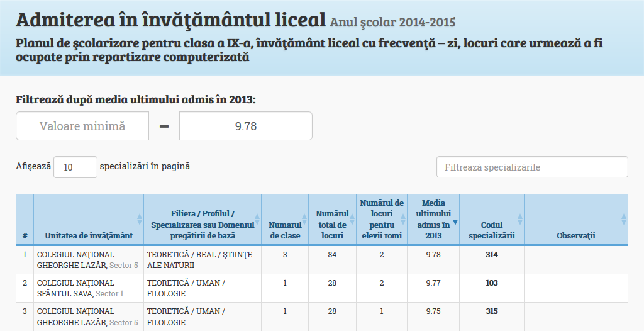Sort by Unitatea de învățământ column arrows
This screenshot has width=644, height=331.
(x=140, y=219)
